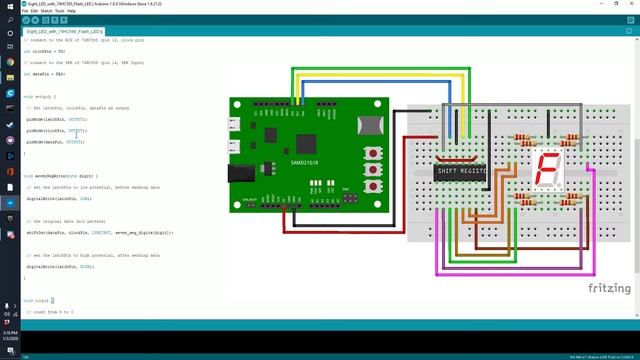Open the white checkmark app in taskbar
The height and width of the screenshot is (360, 640).
[10, 124]
